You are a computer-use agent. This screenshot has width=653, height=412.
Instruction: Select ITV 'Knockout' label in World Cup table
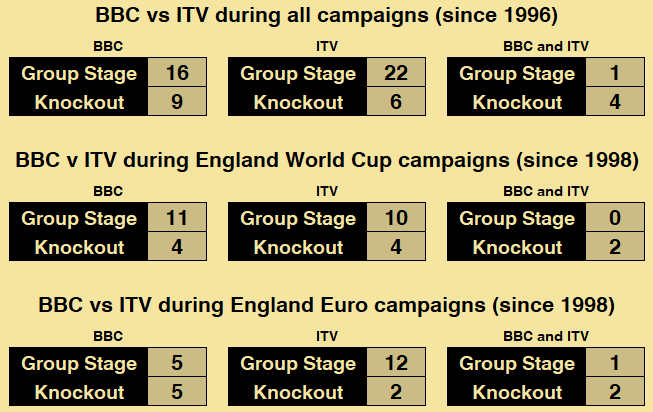298,247
